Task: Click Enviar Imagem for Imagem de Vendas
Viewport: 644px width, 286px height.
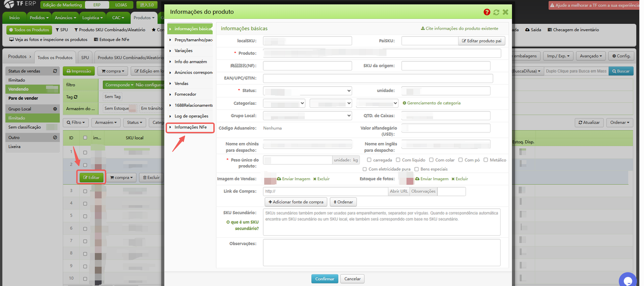Action: (x=293, y=179)
